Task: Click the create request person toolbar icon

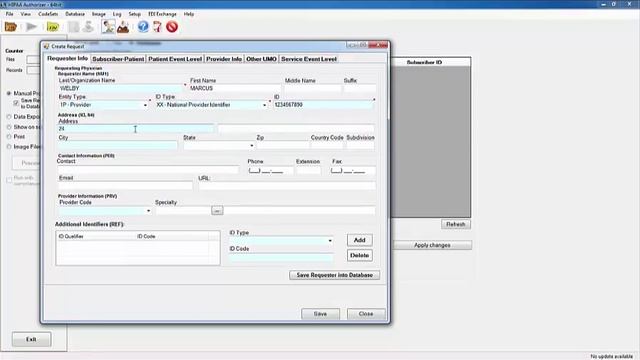Action: click(x=108, y=27)
